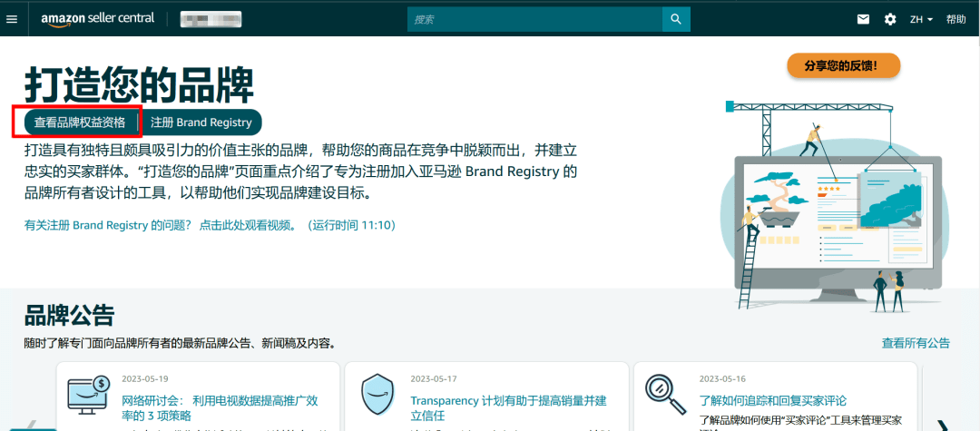Open the blurred account selector in header
The image size is (980, 431).
pyautogui.click(x=211, y=19)
